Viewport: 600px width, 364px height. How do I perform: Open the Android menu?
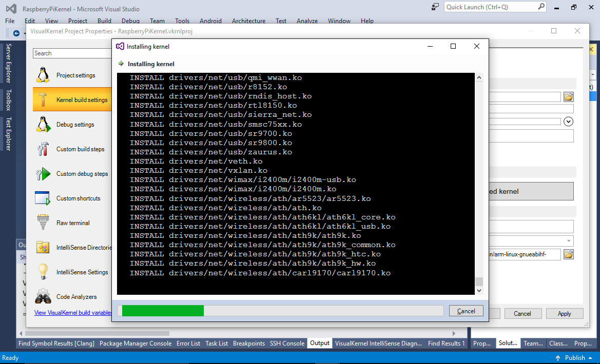tap(210, 21)
